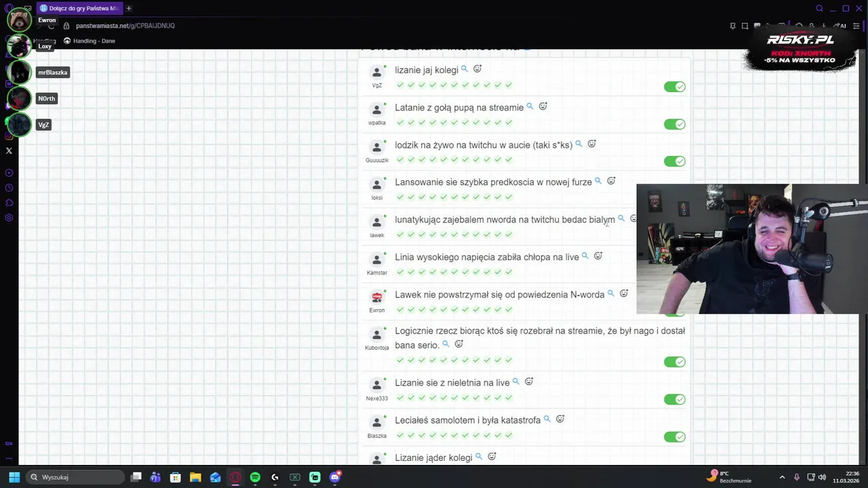Open Spotify from the taskbar
This screenshot has width=868, height=488.
[255, 477]
